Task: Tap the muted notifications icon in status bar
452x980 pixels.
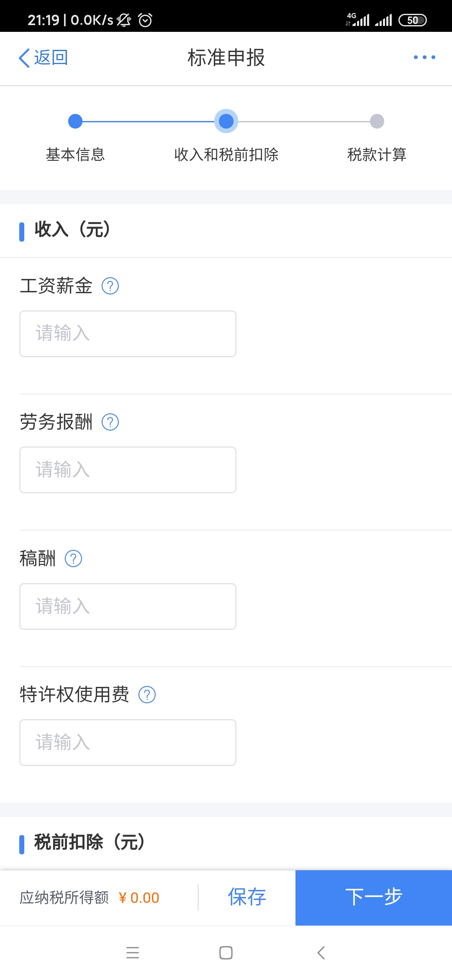Action: (x=123, y=19)
